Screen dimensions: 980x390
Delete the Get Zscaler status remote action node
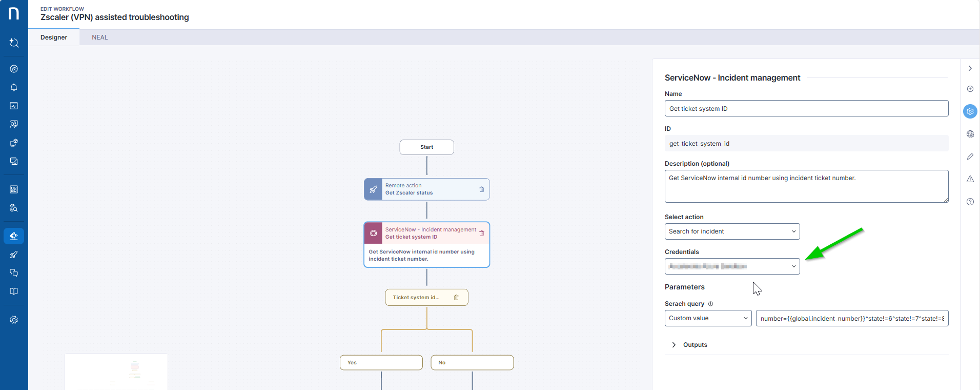click(481, 189)
